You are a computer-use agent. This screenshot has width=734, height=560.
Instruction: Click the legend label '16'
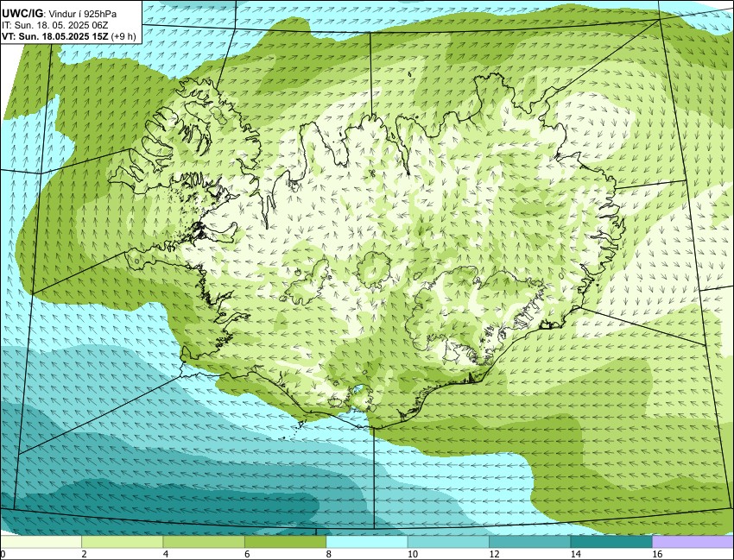[657, 554]
